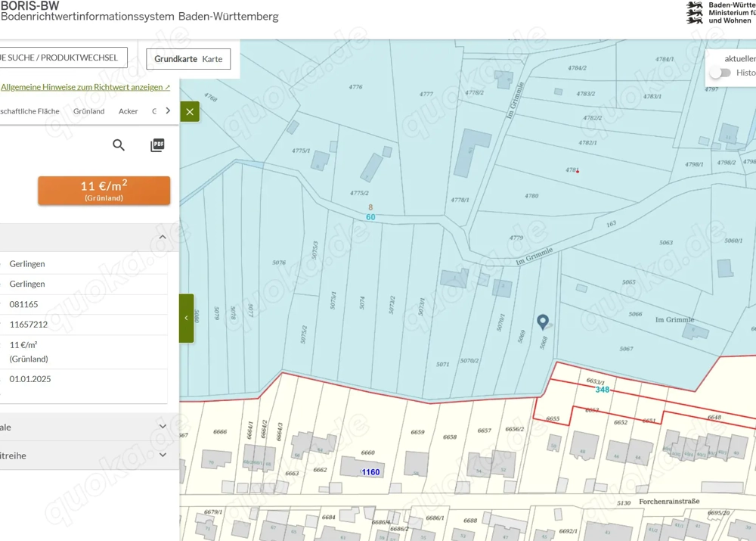Export the report via the PDF icon
This screenshot has height=541, width=756.
click(x=157, y=145)
